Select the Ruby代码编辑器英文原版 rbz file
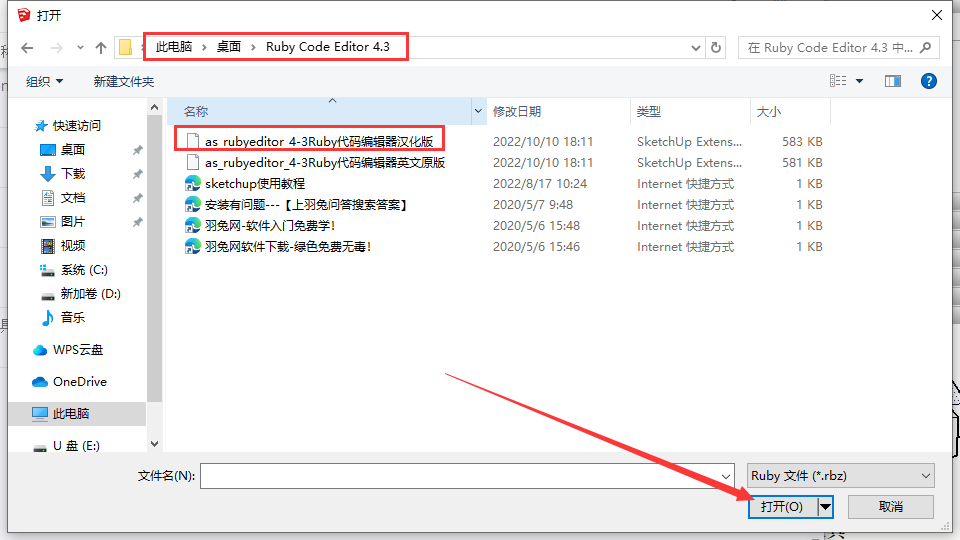The image size is (960, 540). [x=324, y=162]
